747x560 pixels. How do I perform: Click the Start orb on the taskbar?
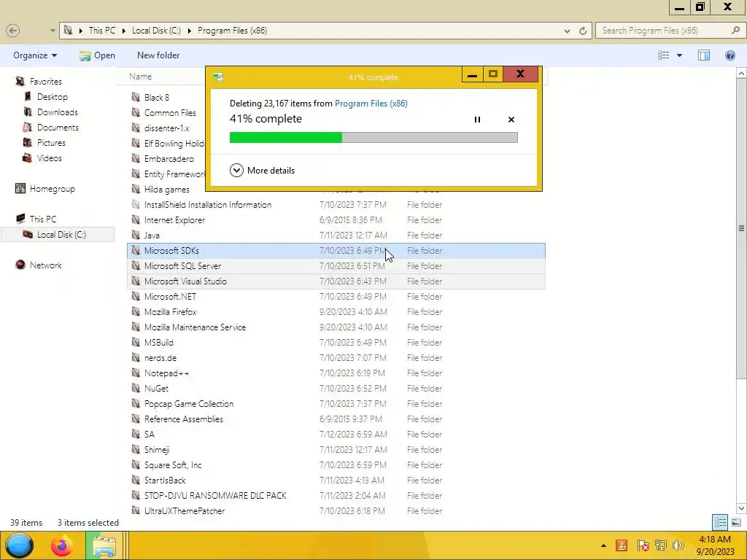point(19,545)
